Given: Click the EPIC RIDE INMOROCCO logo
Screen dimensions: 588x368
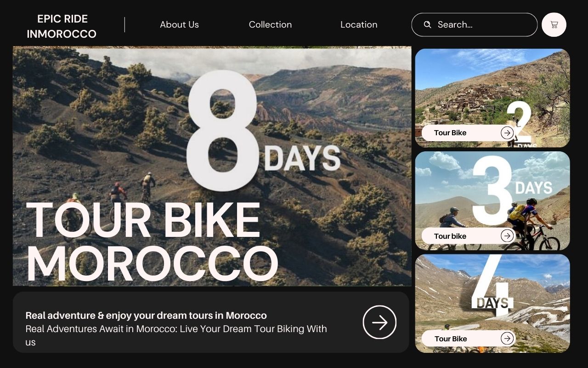Looking at the screenshot, I should coord(62,26).
